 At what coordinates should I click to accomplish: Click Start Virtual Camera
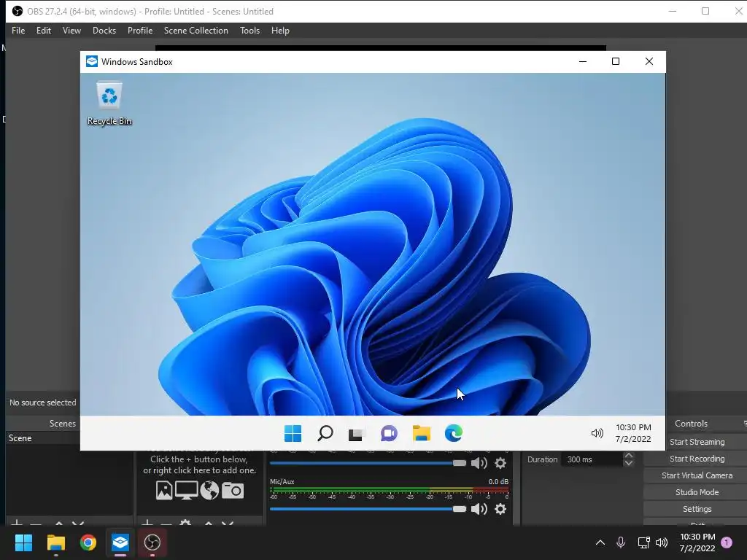click(x=697, y=475)
